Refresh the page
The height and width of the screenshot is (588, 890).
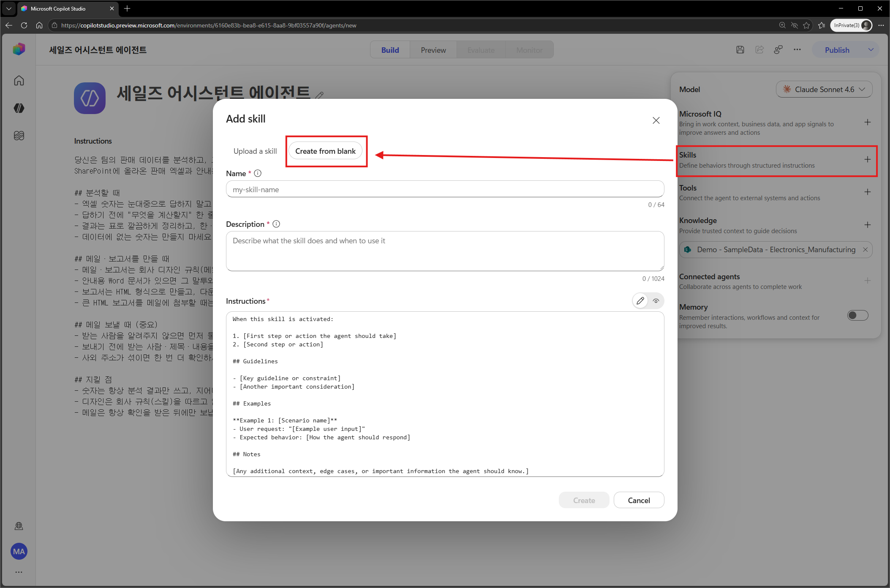click(24, 25)
